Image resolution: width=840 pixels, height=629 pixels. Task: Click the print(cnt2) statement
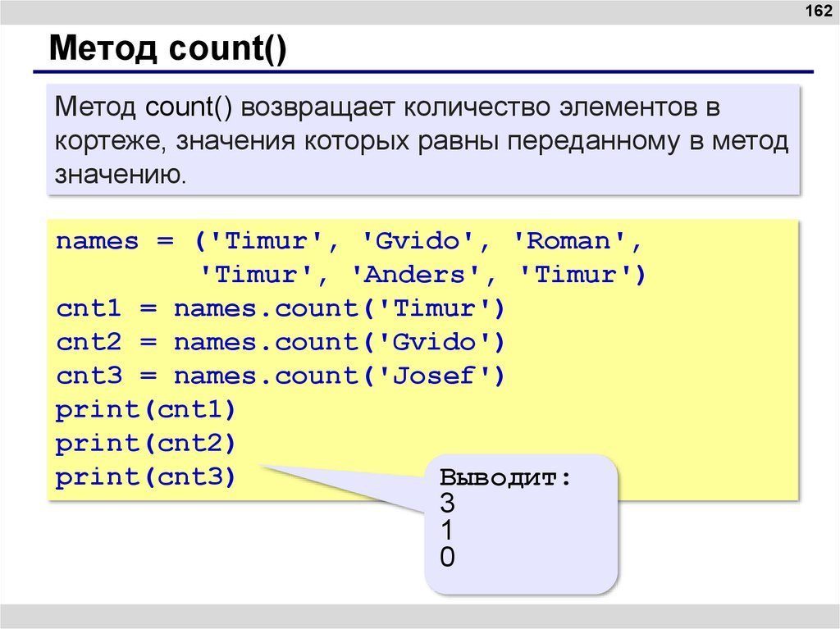coord(145,443)
